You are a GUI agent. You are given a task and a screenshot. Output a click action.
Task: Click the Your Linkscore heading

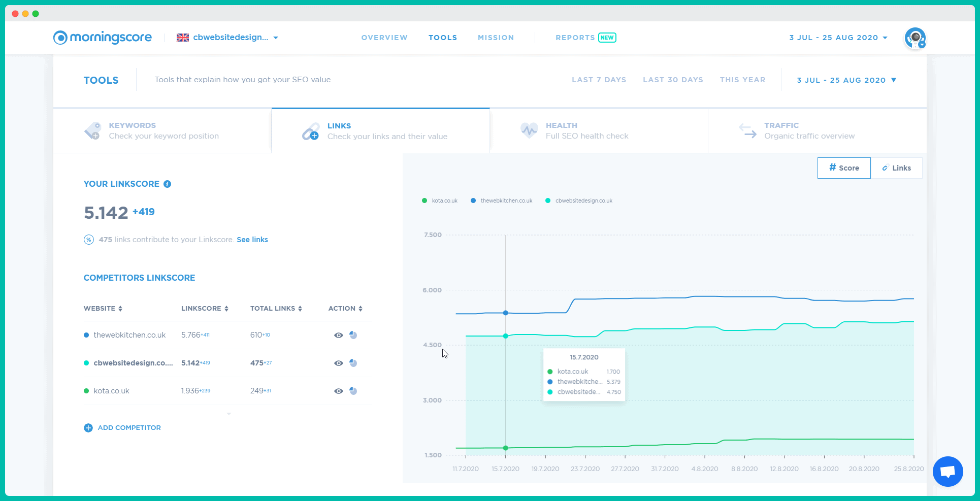(122, 184)
